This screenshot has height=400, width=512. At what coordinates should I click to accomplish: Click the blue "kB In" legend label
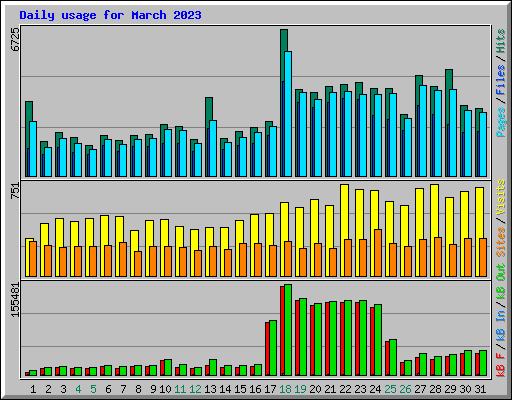(501, 325)
